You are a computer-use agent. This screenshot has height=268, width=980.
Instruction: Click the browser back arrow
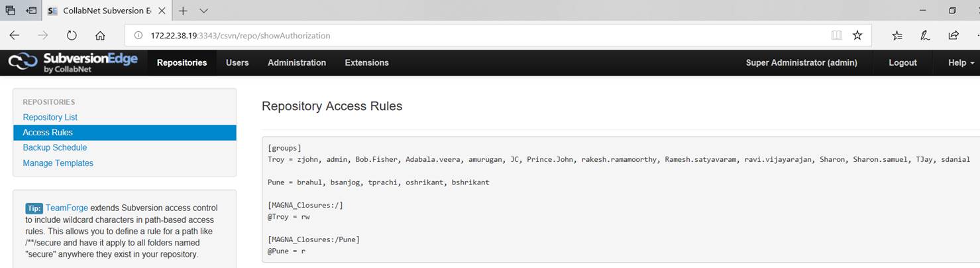[14, 35]
